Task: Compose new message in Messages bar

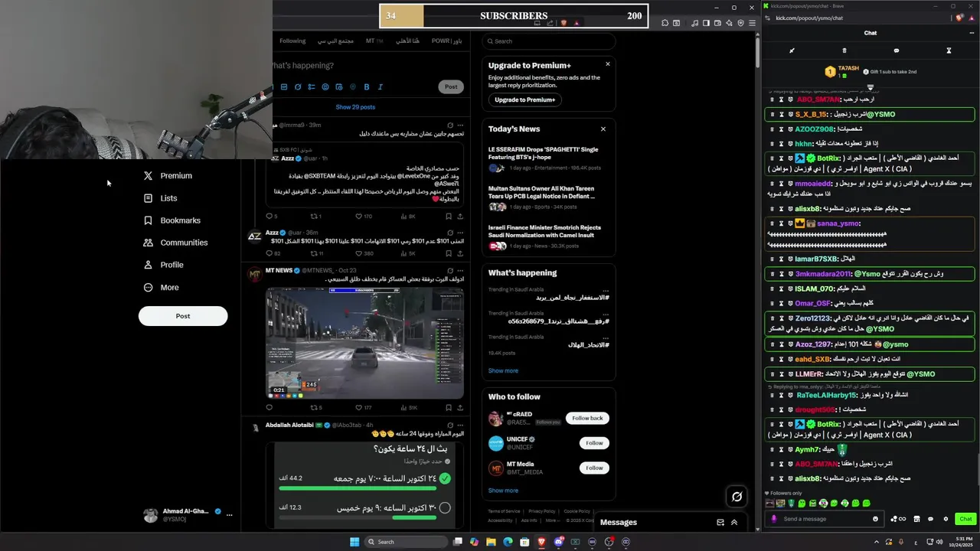Action: click(x=720, y=523)
